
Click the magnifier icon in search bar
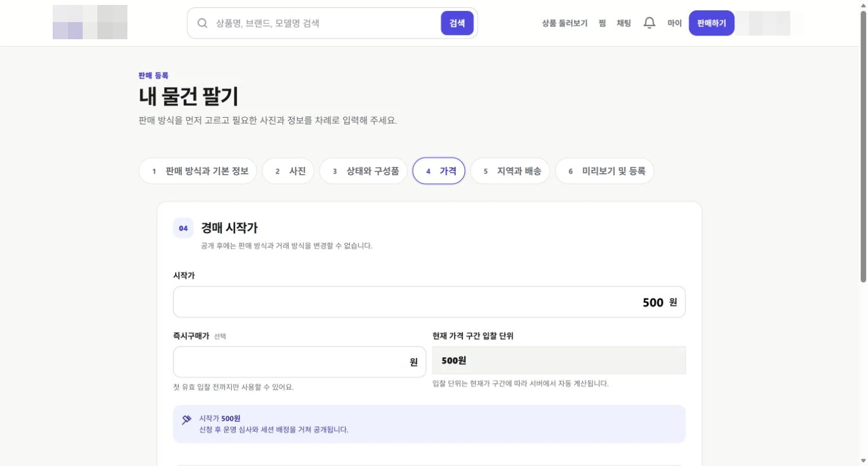(202, 23)
